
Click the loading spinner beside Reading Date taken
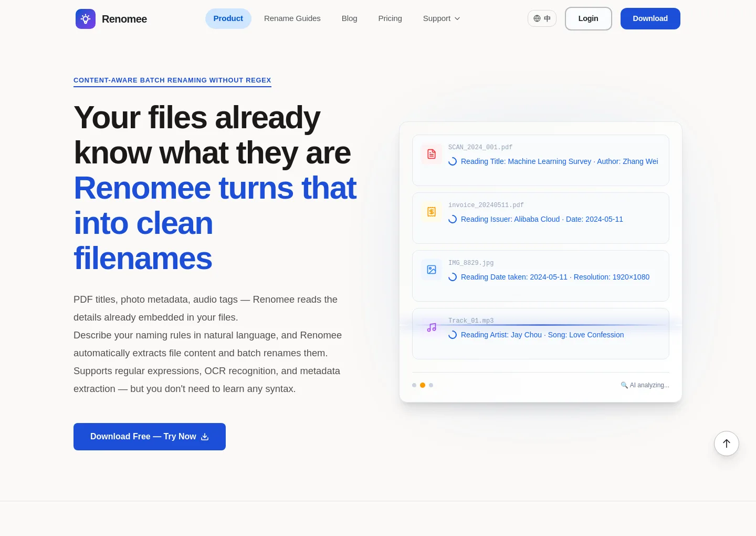tap(453, 277)
